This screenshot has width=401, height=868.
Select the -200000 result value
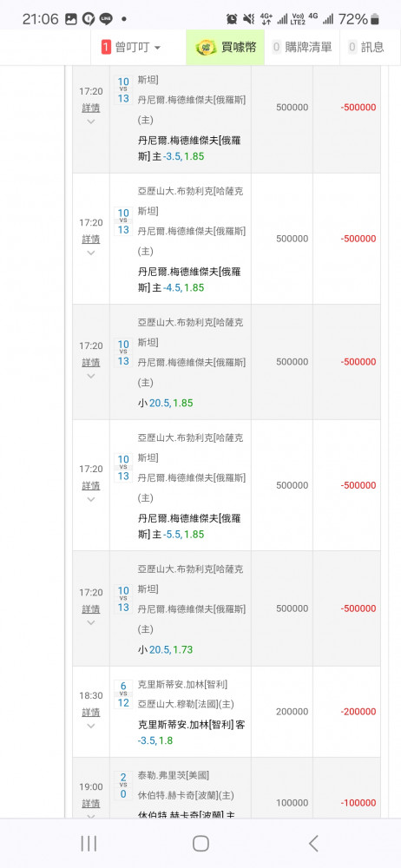(x=358, y=712)
